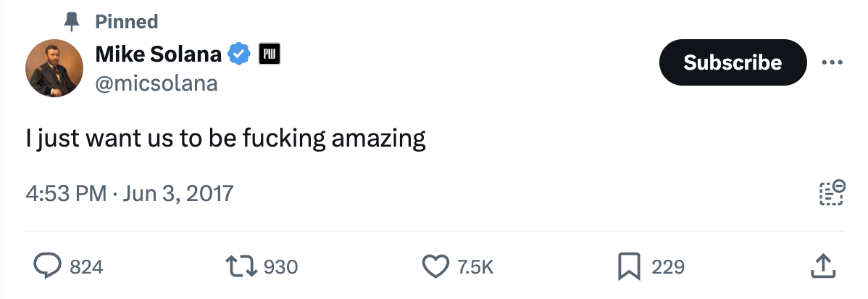
Task: Click the reply speech bubble icon
Action: pos(49,267)
